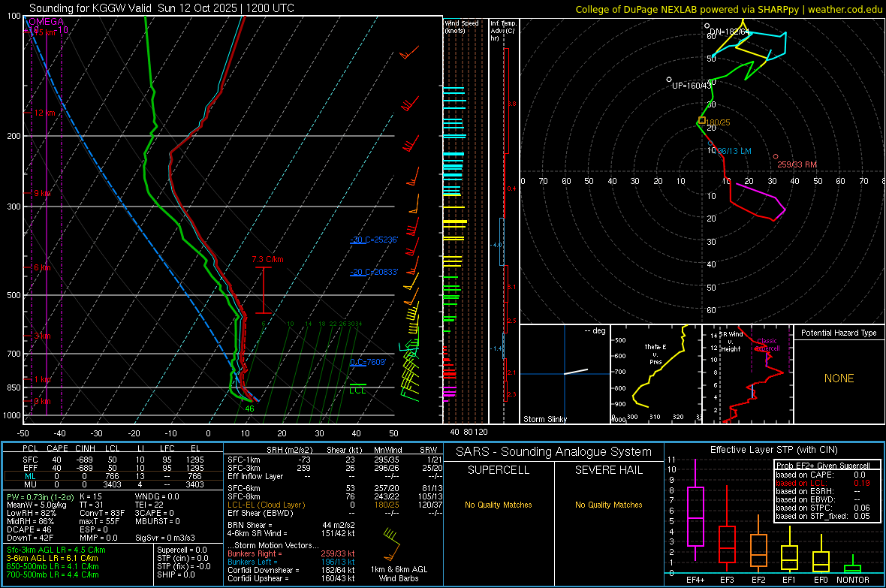Select the ML parcel row
This screenshot has height=588, width=886.
coord(113,476)
